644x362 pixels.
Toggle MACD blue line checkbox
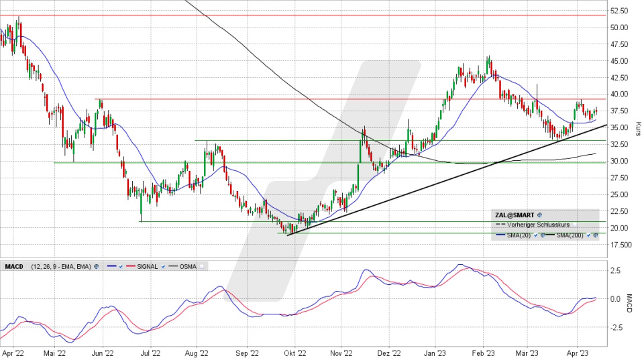pyautogui.click(x=121, y=266)
